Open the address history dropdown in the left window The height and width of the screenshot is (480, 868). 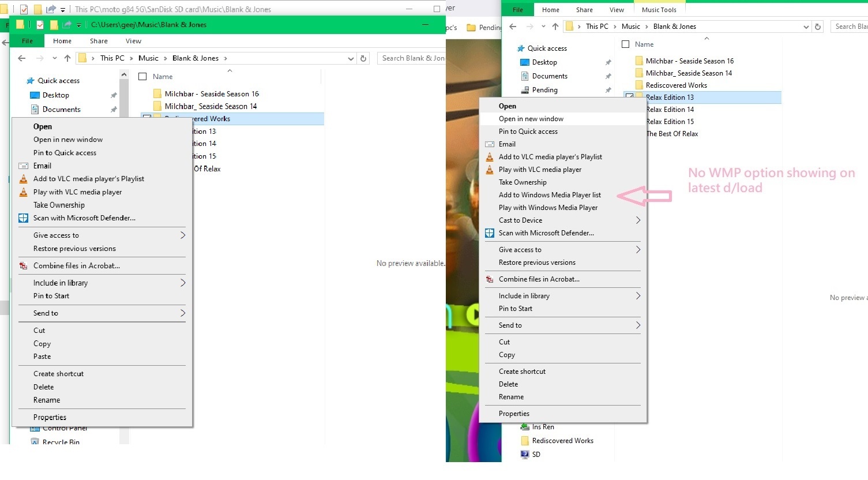click(351, 58)
